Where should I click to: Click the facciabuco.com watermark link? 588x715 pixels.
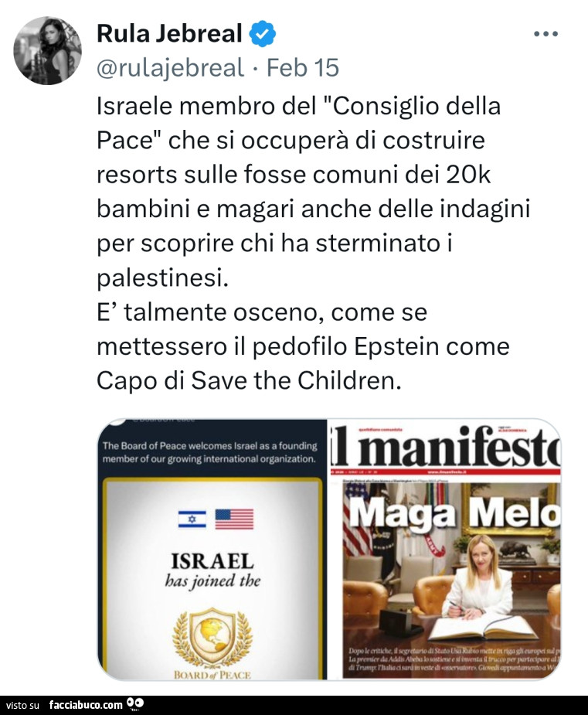(x=86, y=705)
